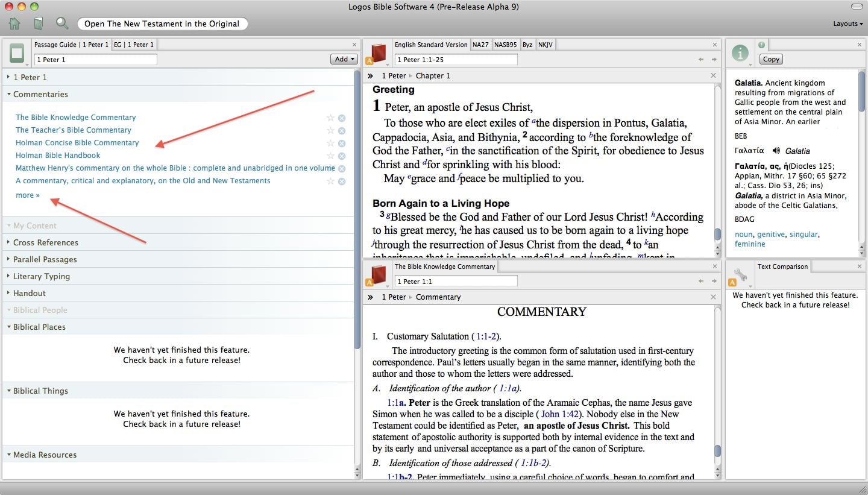
Task: Open Holman Bible Handbook link
Action: [58, 156]
